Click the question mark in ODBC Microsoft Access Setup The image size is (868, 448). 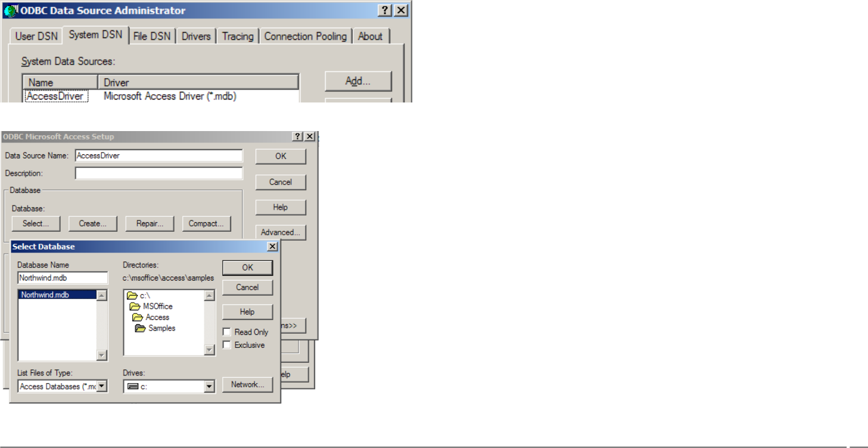tap(298, 136)
